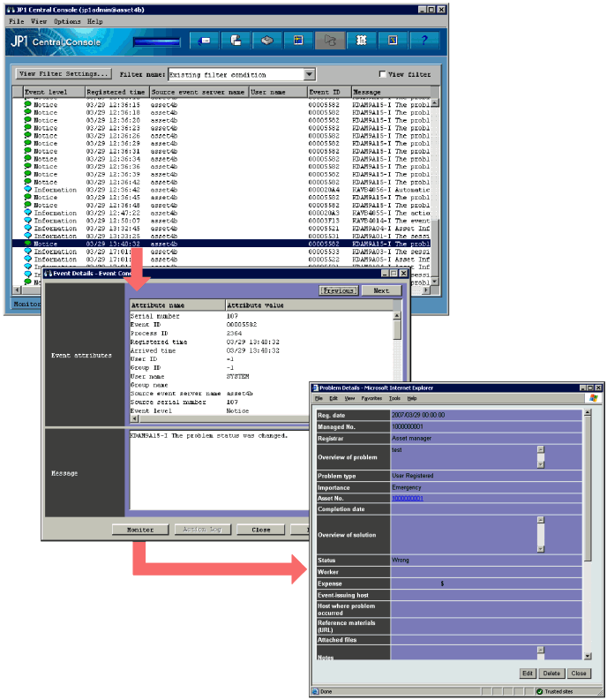Click the Done page icon in IE status bar

[316, 691]
